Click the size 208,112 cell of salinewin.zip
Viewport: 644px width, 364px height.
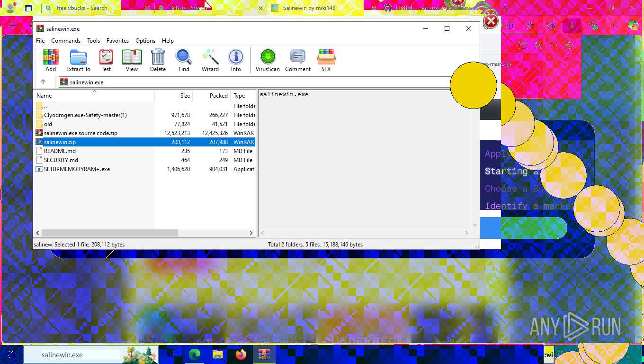click(x=181, y=142)
